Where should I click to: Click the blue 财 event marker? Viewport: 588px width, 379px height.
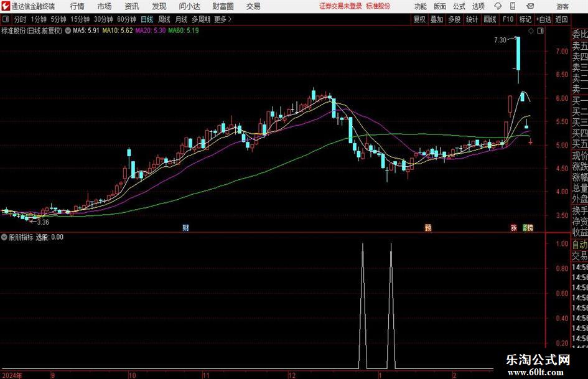pyautogui.click(x=185, y=228)
